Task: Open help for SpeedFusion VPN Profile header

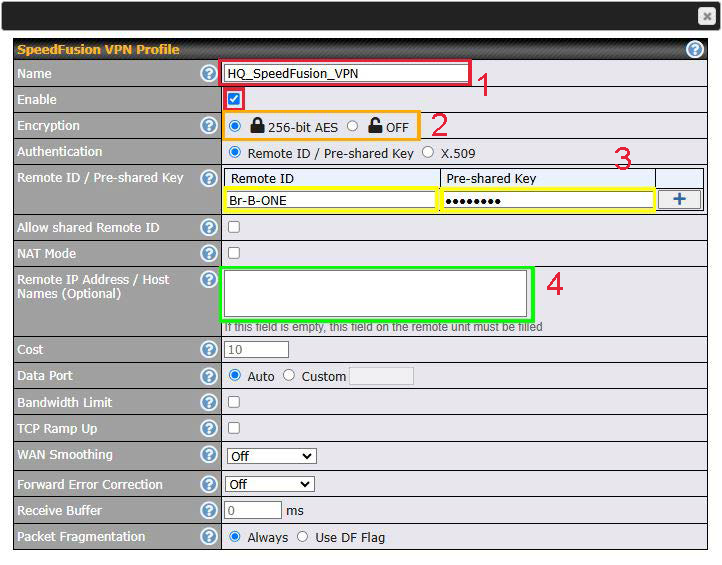Action: click(694, 49)
